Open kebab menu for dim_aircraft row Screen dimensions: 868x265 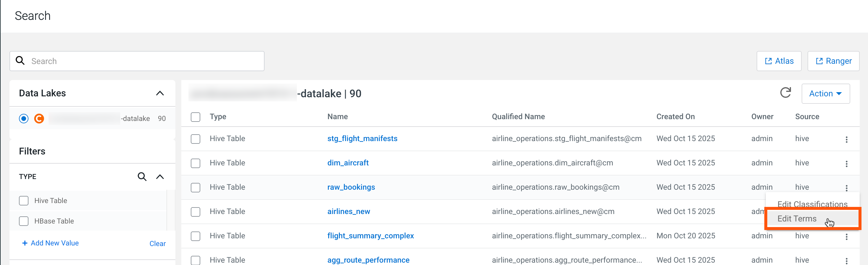[x=846, y=164]
